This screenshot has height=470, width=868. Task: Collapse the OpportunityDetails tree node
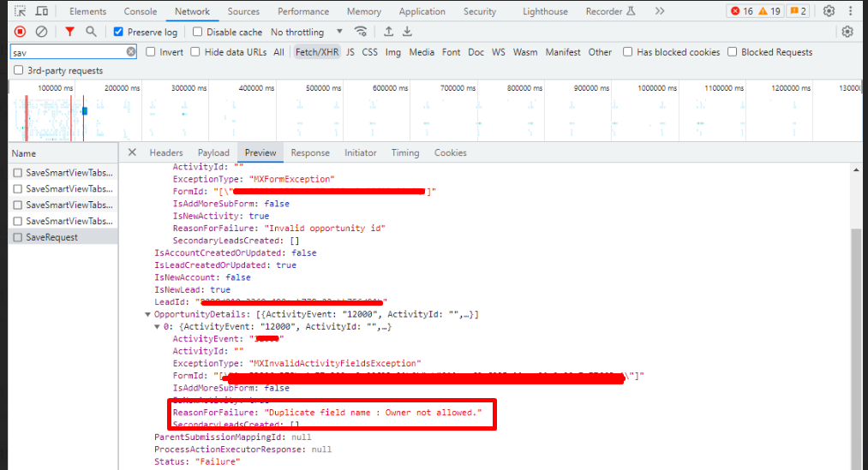148,314
